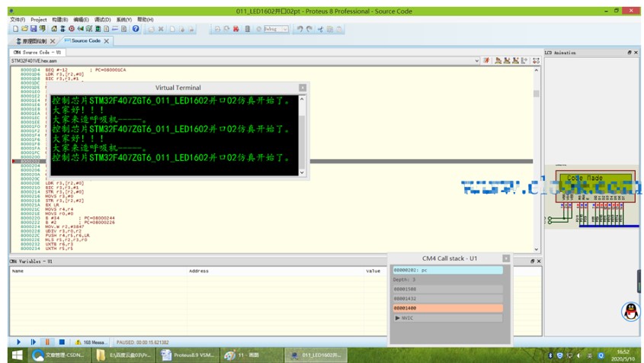Click the Step Over debug icon

498,61
